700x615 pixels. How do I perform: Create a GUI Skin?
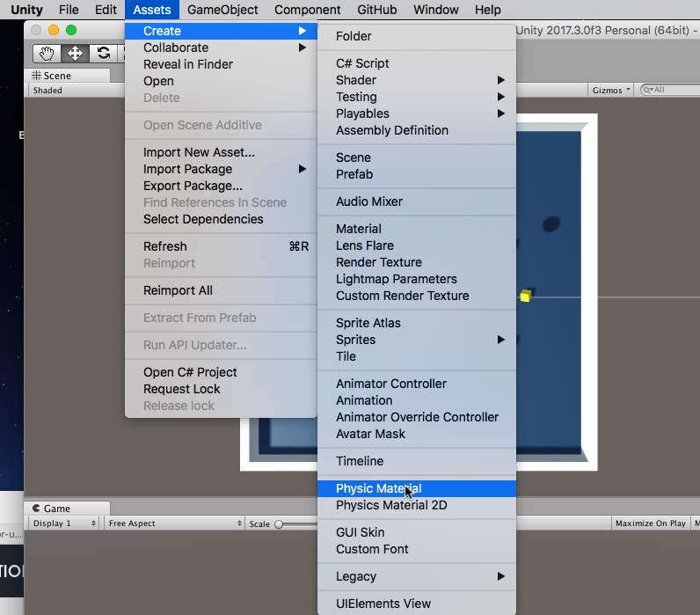417,532
